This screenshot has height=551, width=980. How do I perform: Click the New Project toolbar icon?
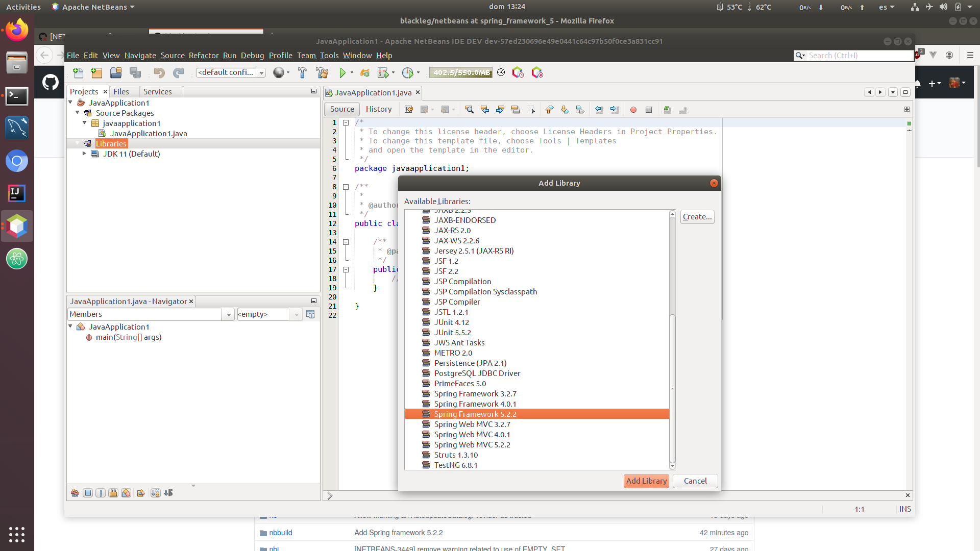[96, 73]
